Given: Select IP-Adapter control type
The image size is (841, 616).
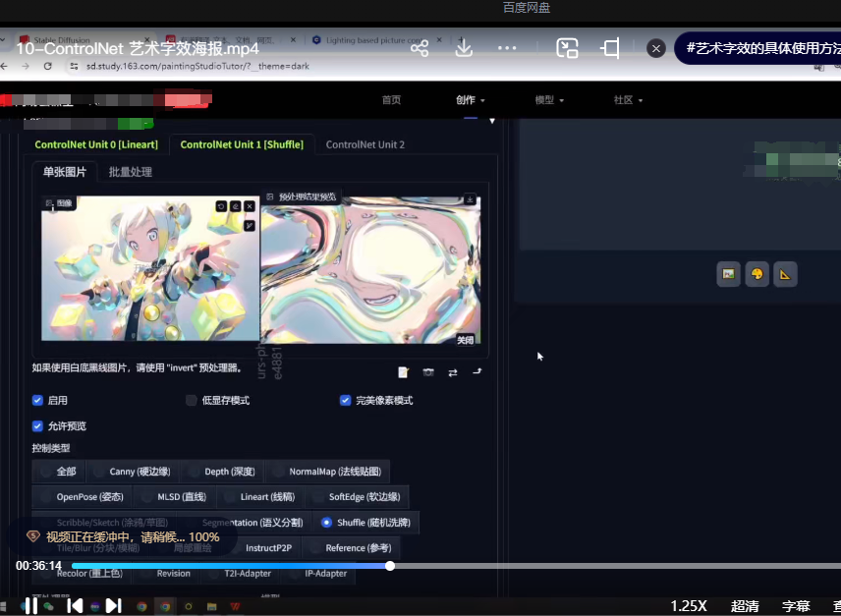Looking at the screenshot, I should pos(318,573).
